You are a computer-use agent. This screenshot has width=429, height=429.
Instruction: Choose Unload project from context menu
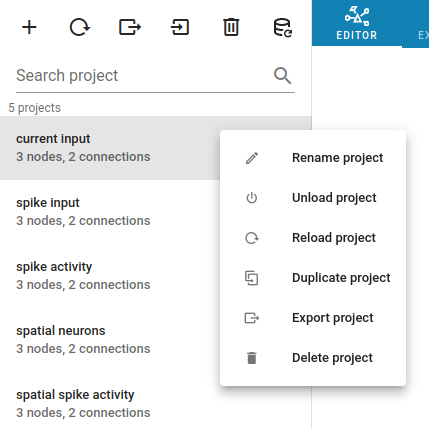click(x=313, y=198)
